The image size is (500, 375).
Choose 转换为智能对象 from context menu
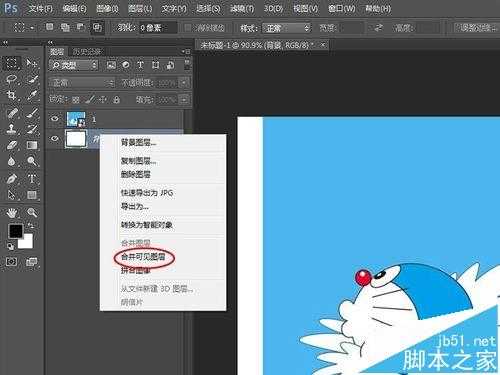(146, 225)
